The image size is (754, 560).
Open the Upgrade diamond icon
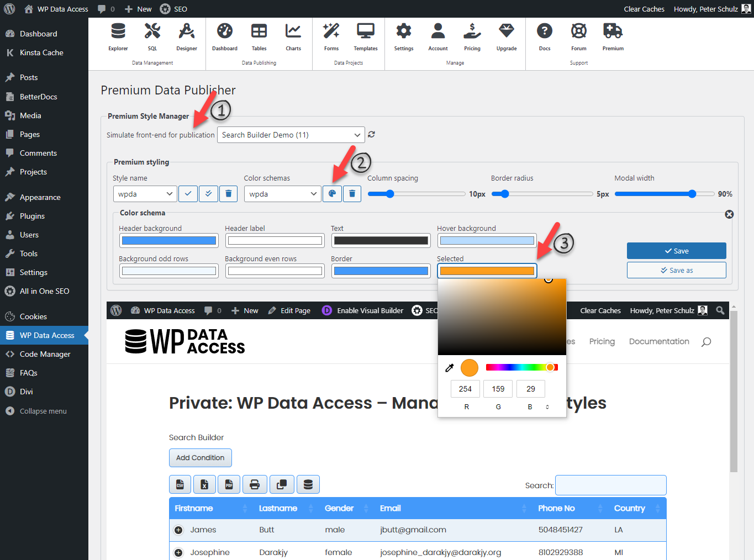click(507, 37)
